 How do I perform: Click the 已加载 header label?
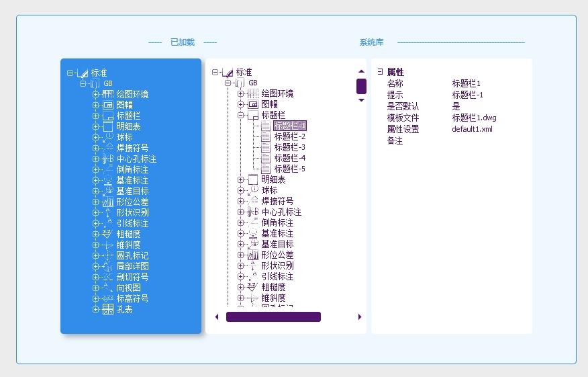(182, 42)
